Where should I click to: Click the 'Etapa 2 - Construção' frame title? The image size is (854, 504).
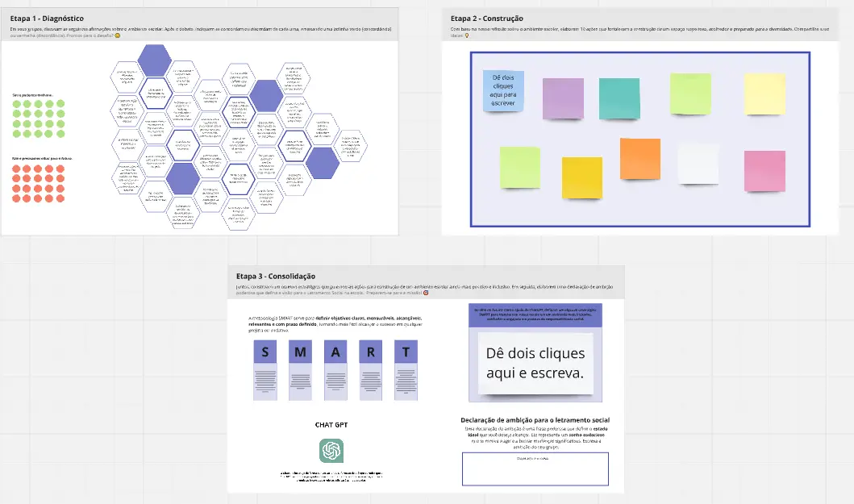[x=487, y=19]
